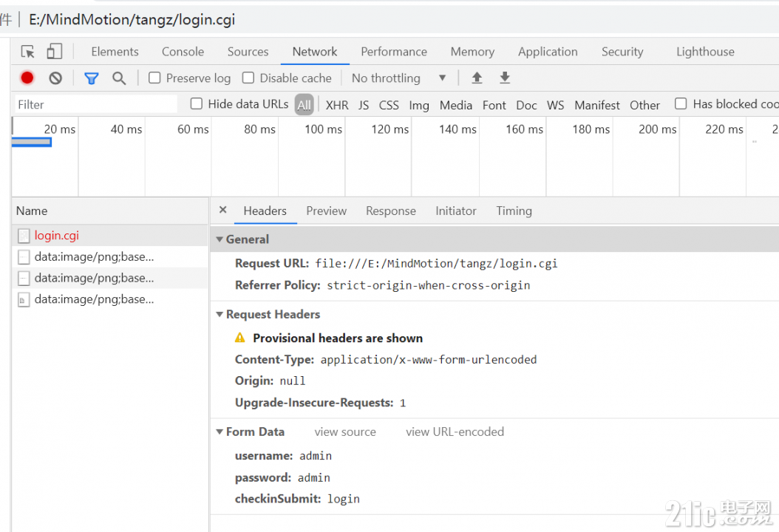Open the Performance panel

pos(394,52)
